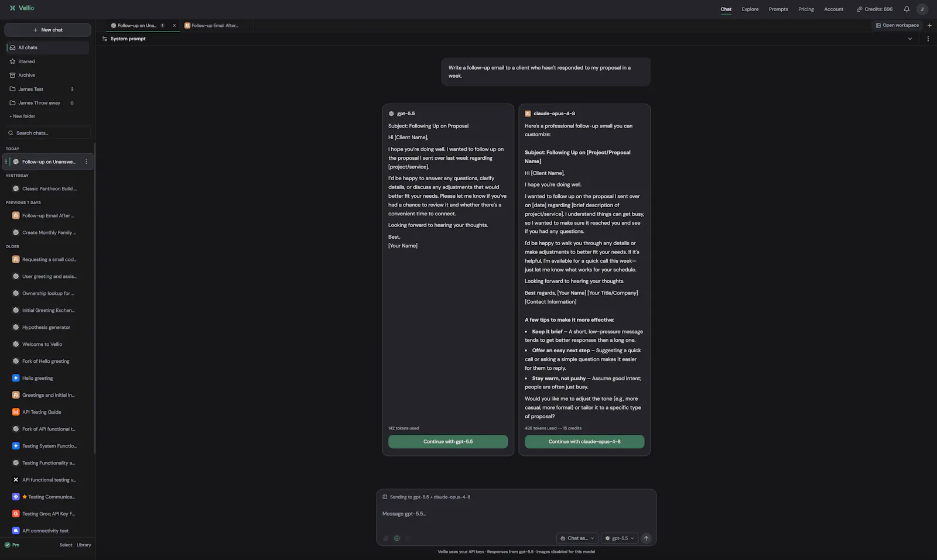Click '426 tokens used -- 15 credits' text
Viewport: 937px width, 560px height.
[553, 428]
